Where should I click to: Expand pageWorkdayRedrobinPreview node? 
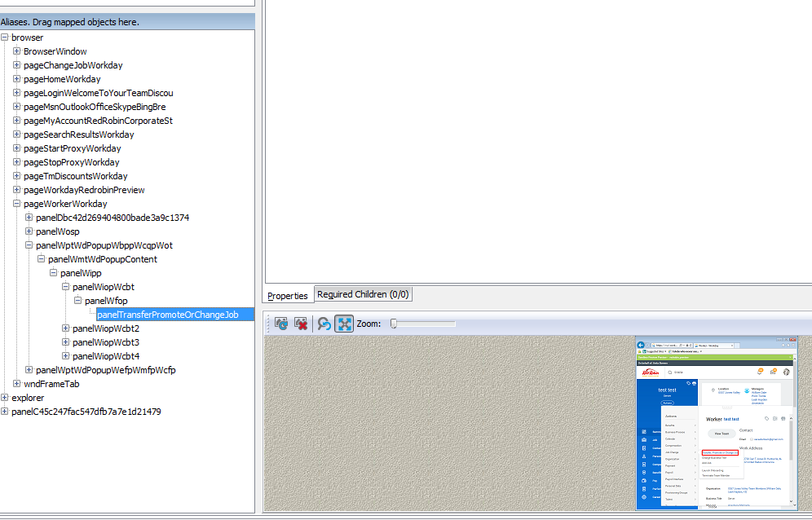[16, 190]
